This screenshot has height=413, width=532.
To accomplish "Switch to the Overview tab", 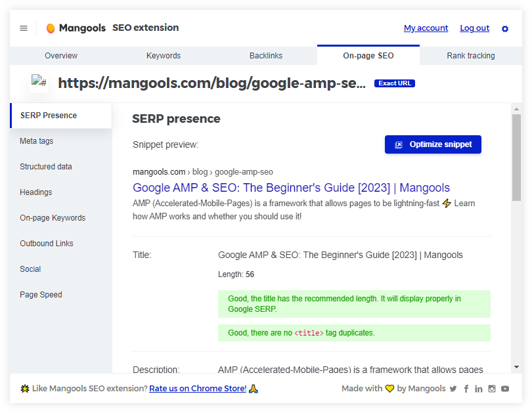I will coord(61,56).
